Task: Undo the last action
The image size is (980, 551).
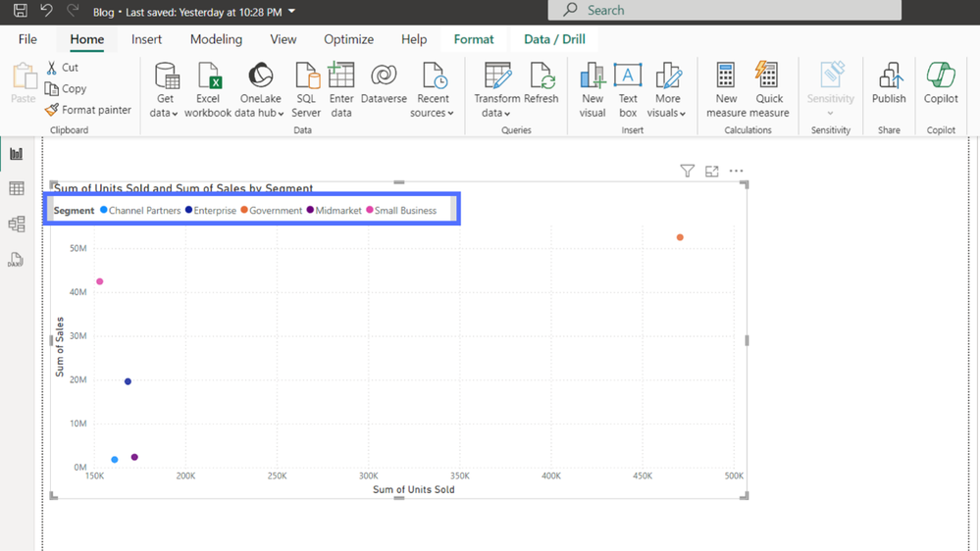Action: click(x=46, y=10)
